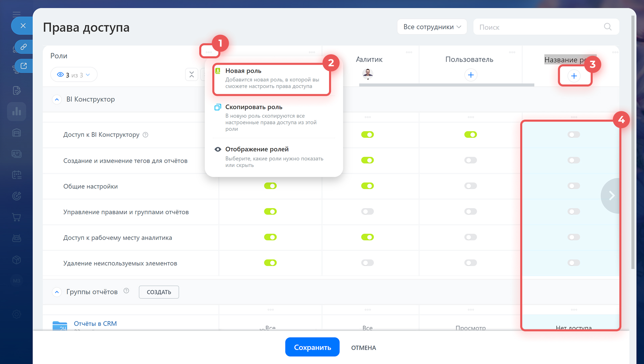This screenshot has width=644, height=364.
Task: Toggle Общие настройки for the analyst role
Action: (x=367, y=186)
